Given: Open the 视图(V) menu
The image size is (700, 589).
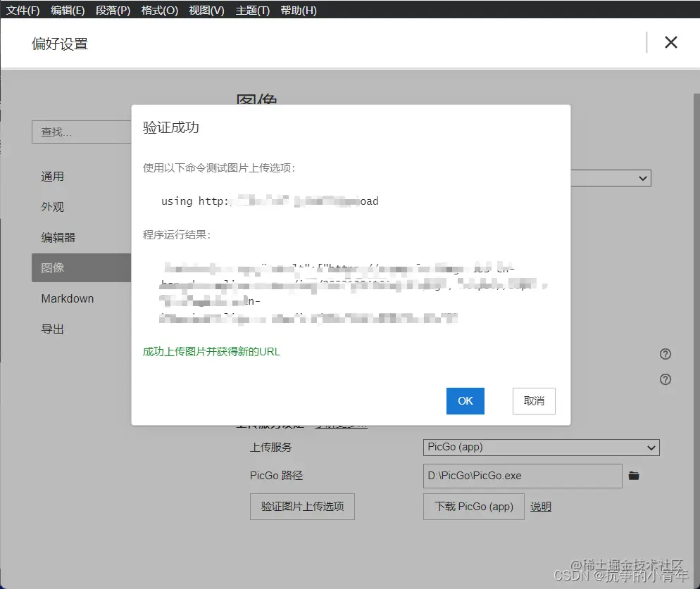Looking at the screenshot, I should [207, 10].
